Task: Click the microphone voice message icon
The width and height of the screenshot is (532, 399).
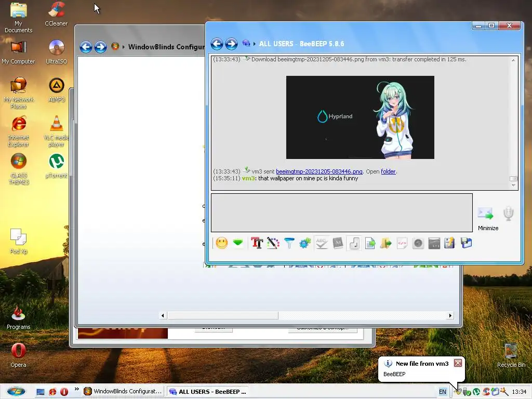Action: [x=508, y=214]
